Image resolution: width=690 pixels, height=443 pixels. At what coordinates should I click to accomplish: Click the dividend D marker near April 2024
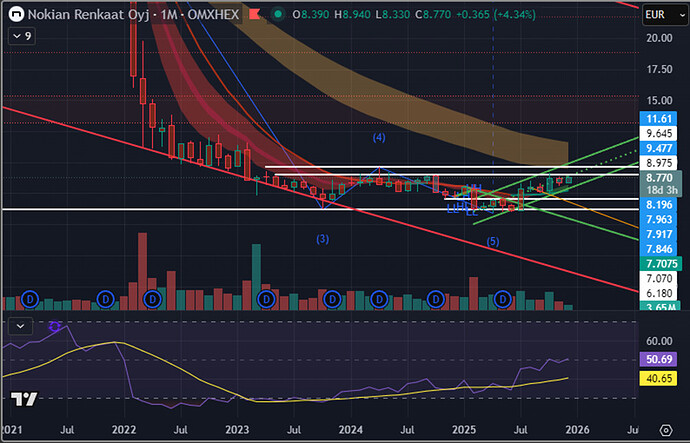pos(379,300)
